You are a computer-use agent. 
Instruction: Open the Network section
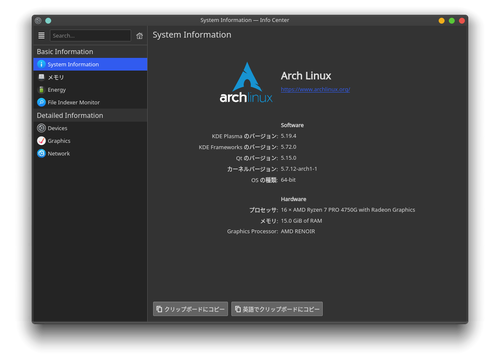(x=90, y=153)
